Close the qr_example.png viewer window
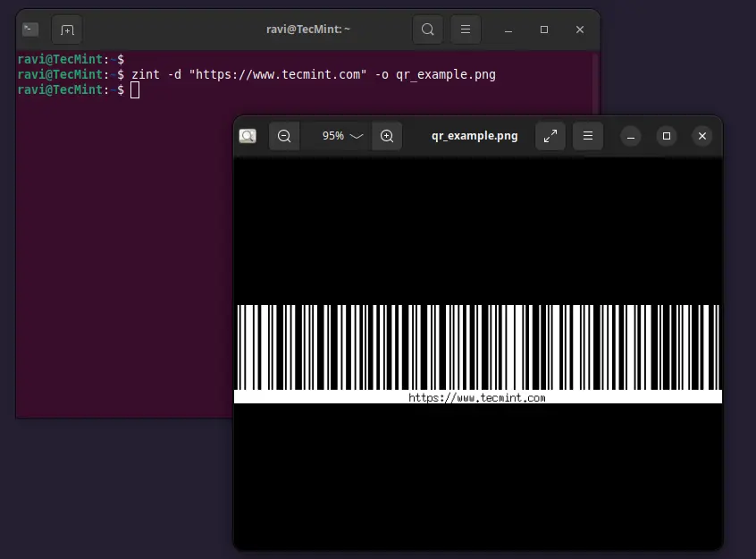The width and height of the screenshot is (756, 559). click(702, 137)
